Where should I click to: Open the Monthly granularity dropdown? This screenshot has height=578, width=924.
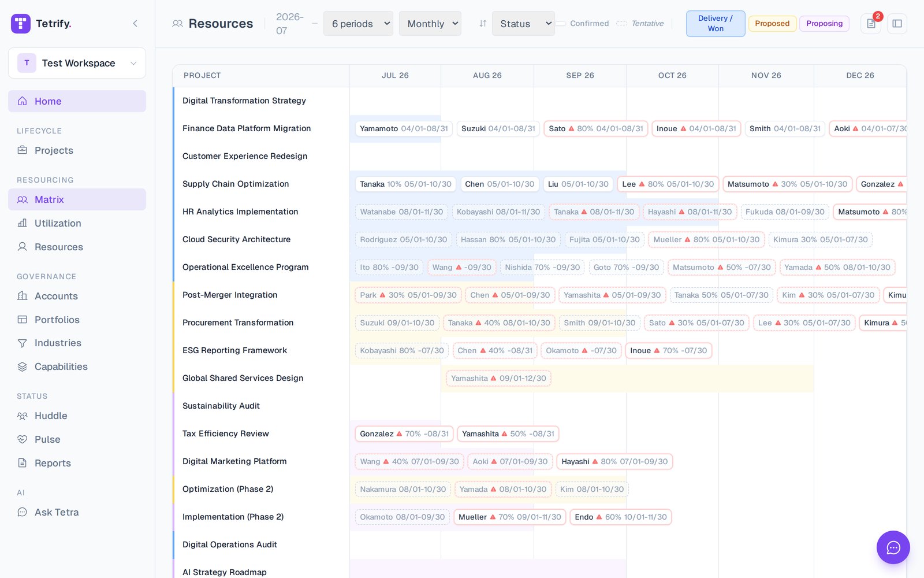point(430,24)
